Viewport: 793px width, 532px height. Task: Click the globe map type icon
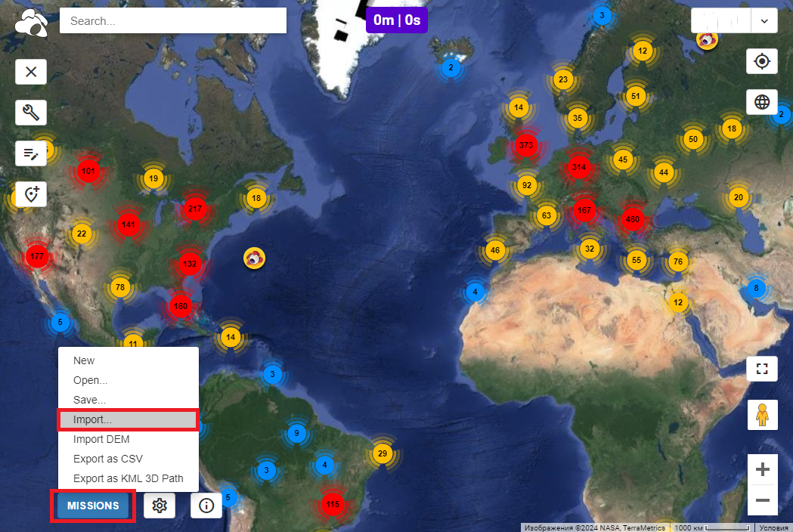point(762,102)
